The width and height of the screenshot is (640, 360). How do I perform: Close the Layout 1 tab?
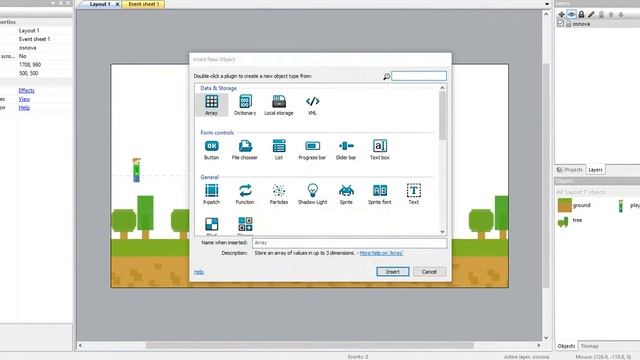(118, 4)
